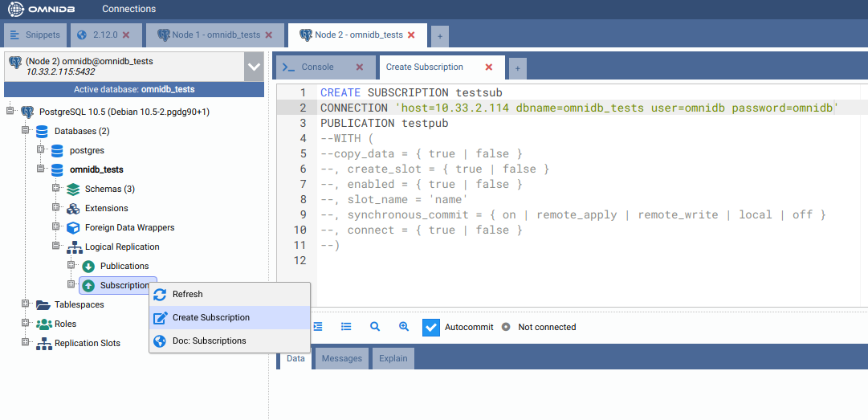Expand the Schemas (3) tree node

point(56,189)
